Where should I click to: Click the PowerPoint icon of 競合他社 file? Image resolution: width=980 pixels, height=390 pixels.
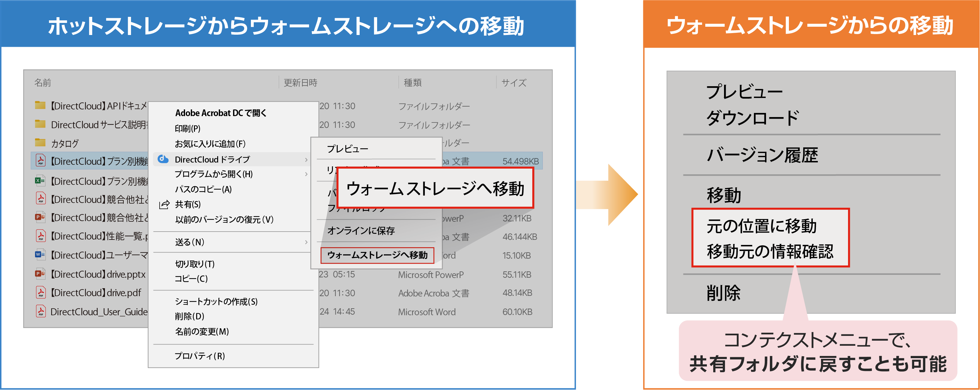click(40, 217)
